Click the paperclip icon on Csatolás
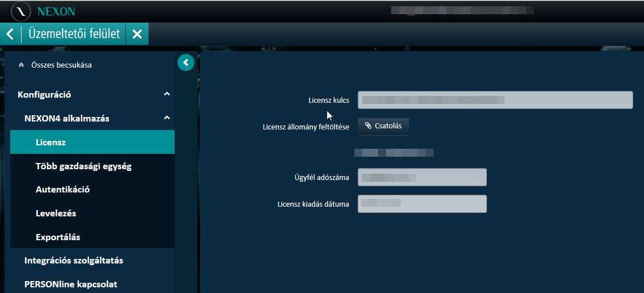 (368, 126)
